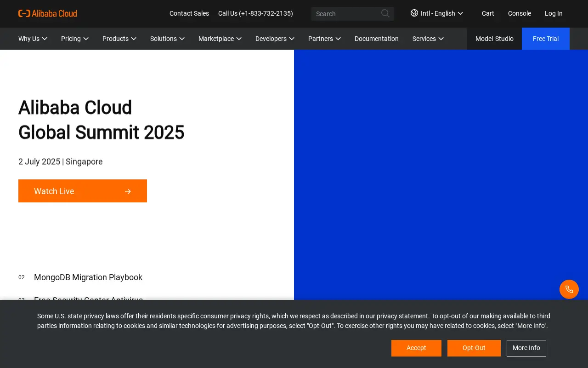Click the Watch Live button
Viewport: 588px width, 368px height.
click(83, 191)
